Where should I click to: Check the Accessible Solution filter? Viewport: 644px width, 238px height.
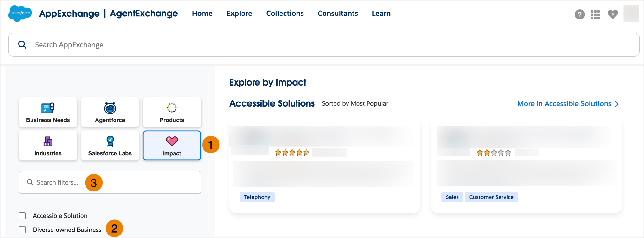[x=22, y=216]
